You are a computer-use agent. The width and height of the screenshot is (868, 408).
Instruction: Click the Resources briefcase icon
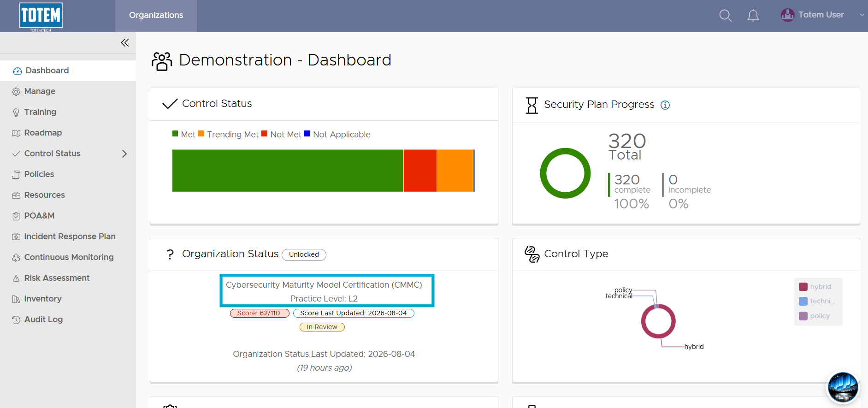pos(16,195)
